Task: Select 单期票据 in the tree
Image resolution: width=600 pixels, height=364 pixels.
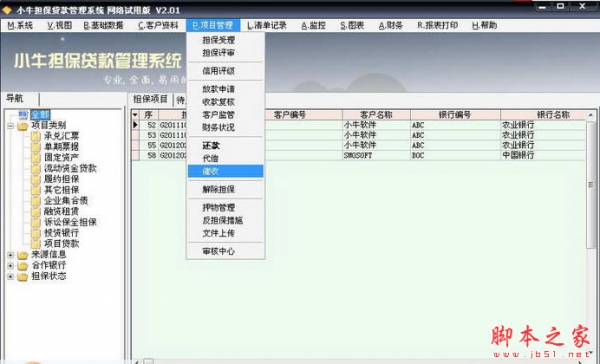Action: pos(62,147)
